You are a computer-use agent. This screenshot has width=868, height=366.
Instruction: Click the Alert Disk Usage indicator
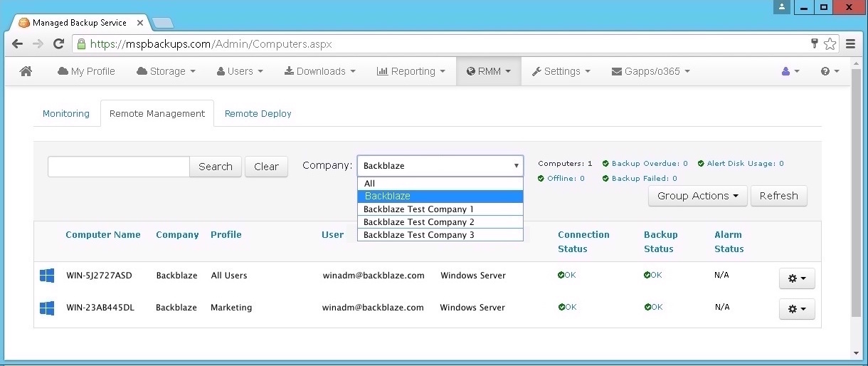741,164
